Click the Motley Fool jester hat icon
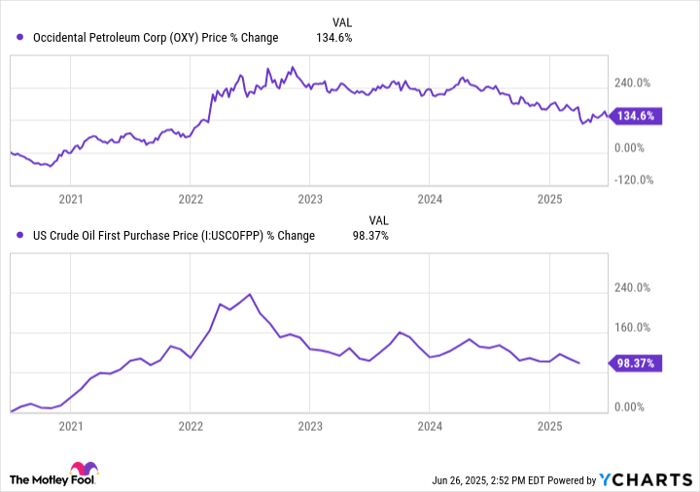700x492 pixels. [x=81, y=469]
